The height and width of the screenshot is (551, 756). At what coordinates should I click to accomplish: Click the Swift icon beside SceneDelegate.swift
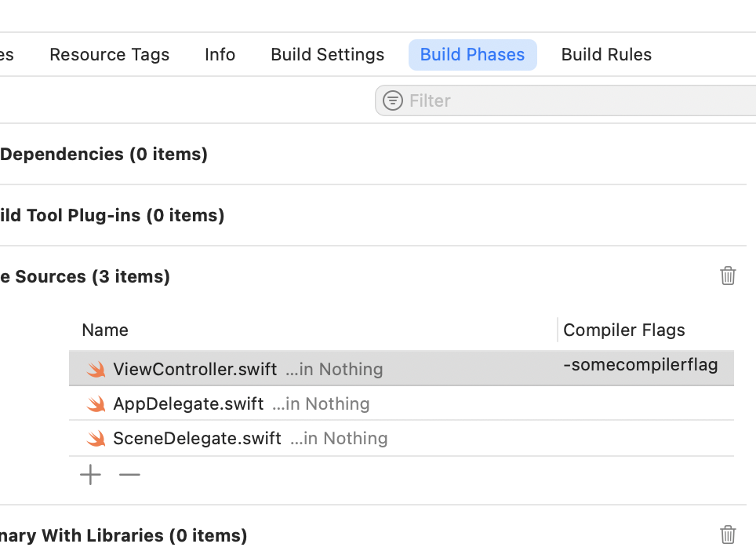tap(96, 438)
